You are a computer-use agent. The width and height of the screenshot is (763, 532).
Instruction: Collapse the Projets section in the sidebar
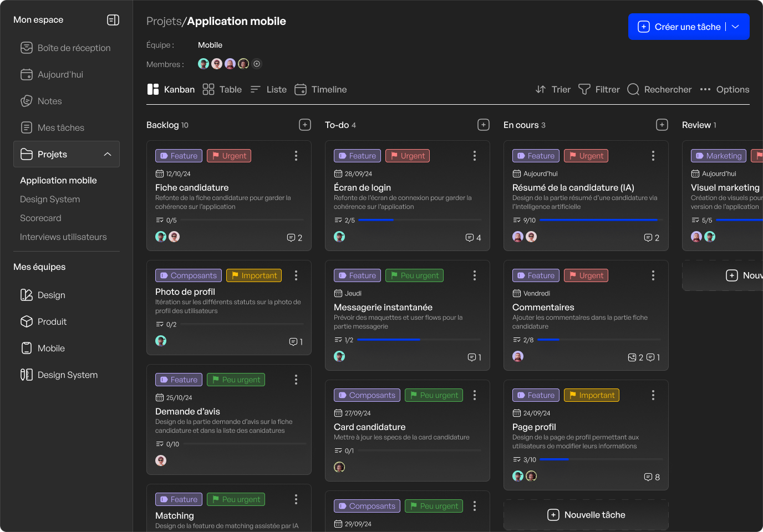(108, 154)
